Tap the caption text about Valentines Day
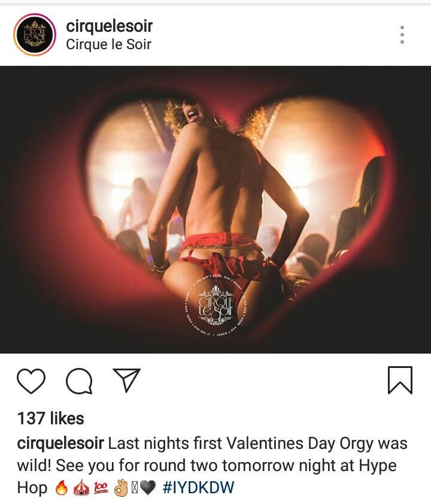The width and height of the screenshot is (431, 504). click(212, 466)
